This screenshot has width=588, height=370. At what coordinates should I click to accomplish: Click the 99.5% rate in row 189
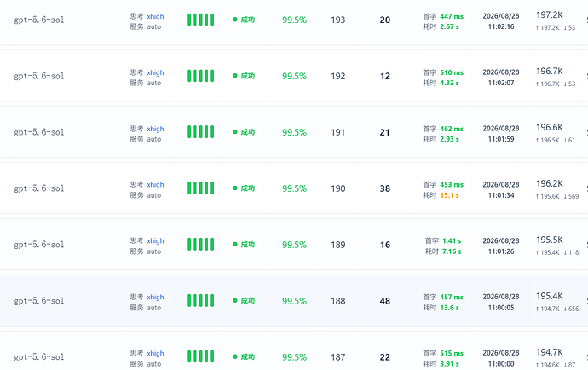point(294,245)
